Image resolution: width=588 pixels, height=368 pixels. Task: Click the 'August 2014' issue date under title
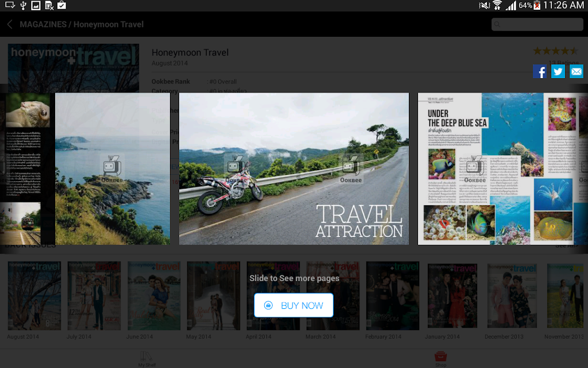(x=169, y=63)
